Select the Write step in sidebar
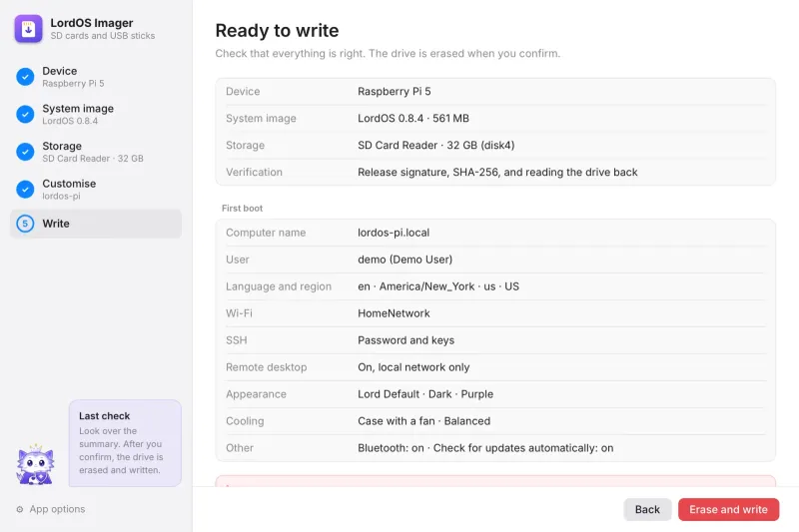This screenshot has height=532, width=799. coord(96,224)
